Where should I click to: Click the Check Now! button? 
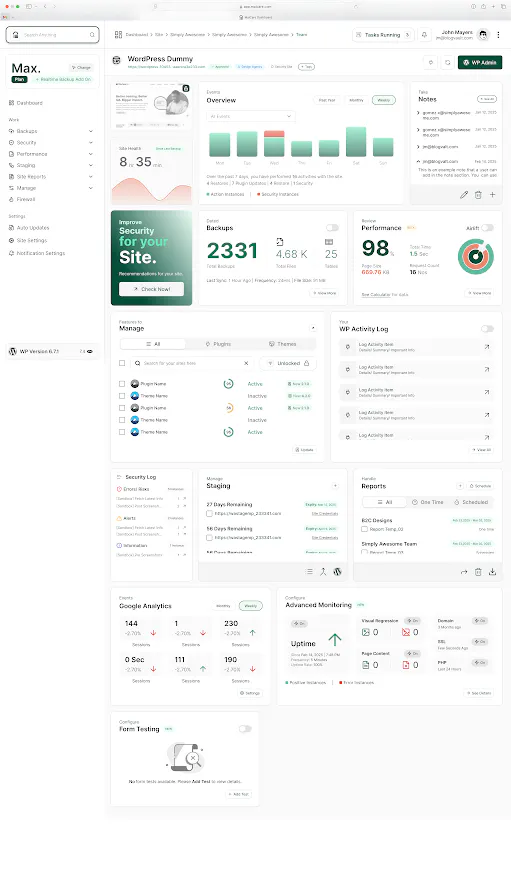[151, 289]
